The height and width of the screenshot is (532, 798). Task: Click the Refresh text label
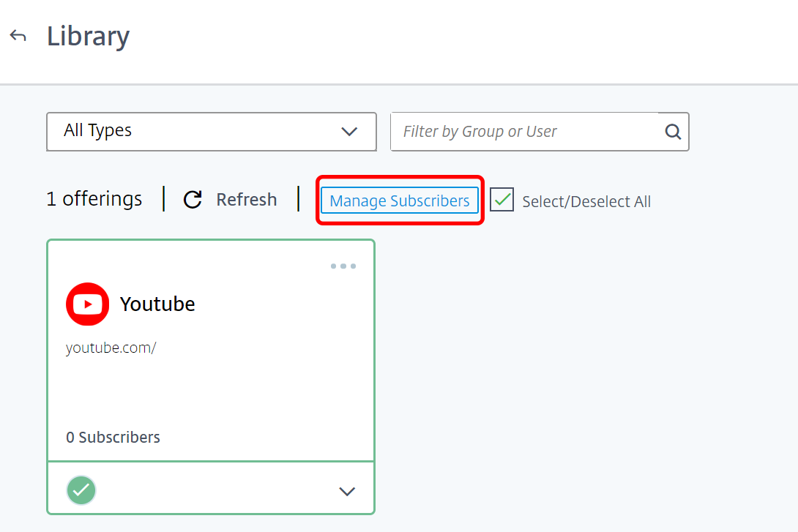pyautogui.click(x=246, y=199)
